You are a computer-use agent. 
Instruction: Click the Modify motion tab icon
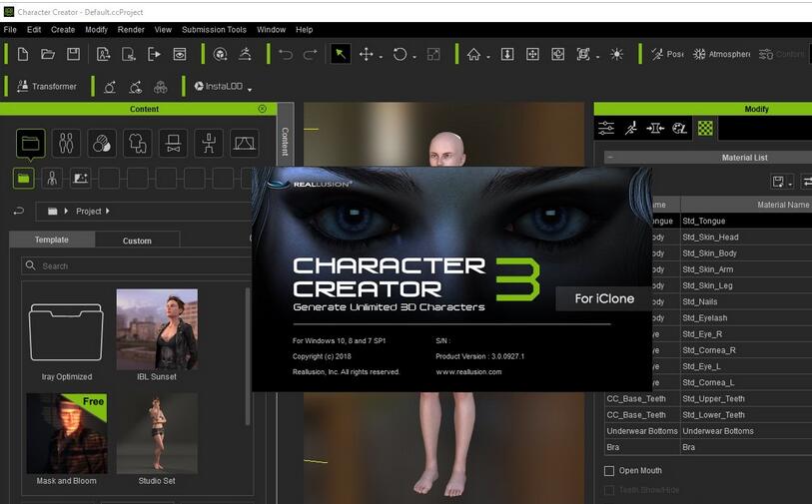[x=631, y=128]
